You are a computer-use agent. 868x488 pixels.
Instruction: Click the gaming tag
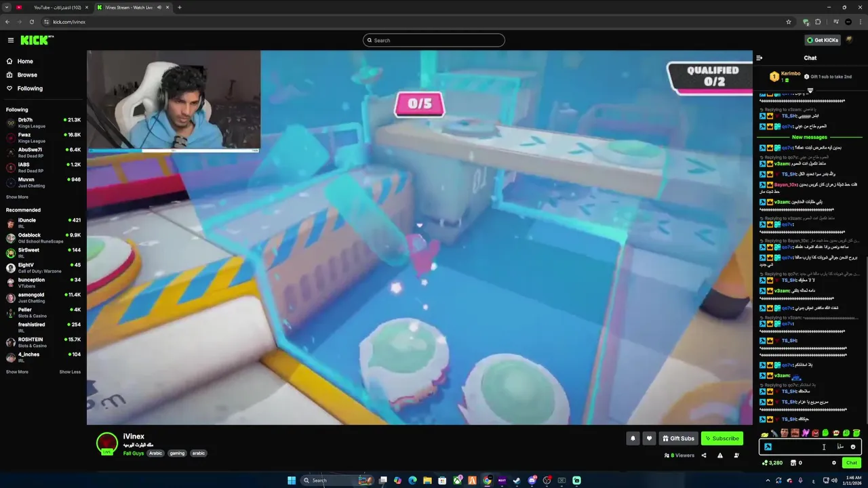coord(177,453)
